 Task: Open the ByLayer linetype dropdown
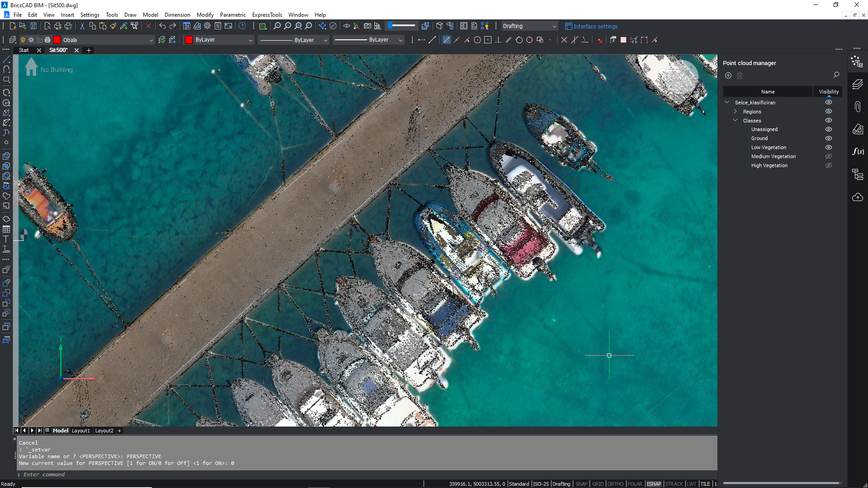point(325,40)
